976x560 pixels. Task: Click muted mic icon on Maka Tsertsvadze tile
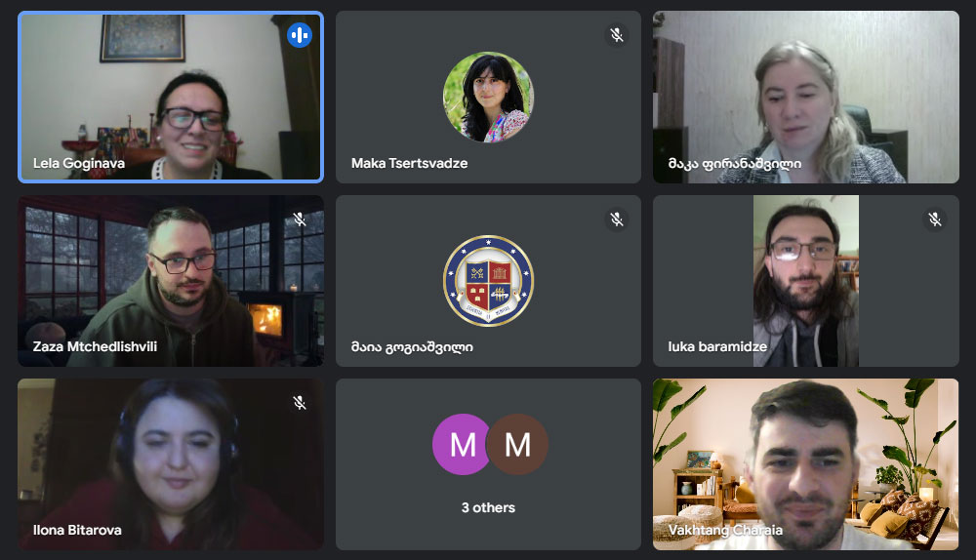pyautogui.click(x=616, y=35)
